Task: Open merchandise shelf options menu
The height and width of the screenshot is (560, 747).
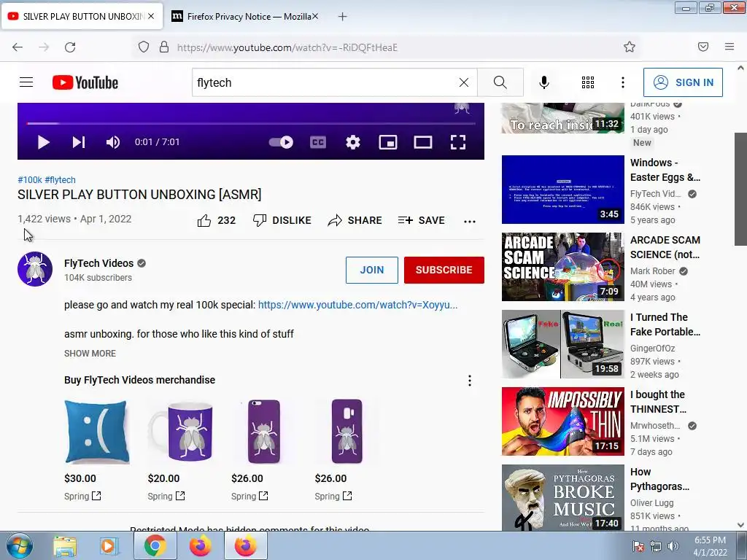Action: pos(470,381)
